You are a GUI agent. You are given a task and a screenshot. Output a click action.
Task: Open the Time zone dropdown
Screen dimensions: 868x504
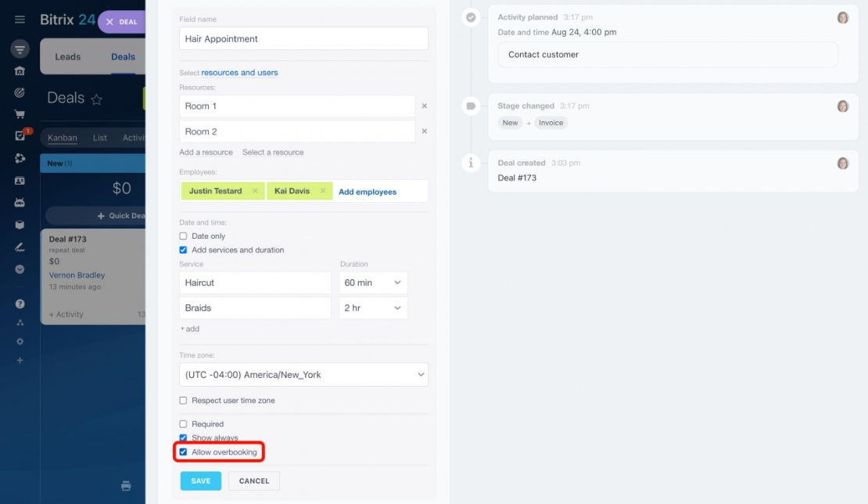pyautogui.click(x=303, y=375)
